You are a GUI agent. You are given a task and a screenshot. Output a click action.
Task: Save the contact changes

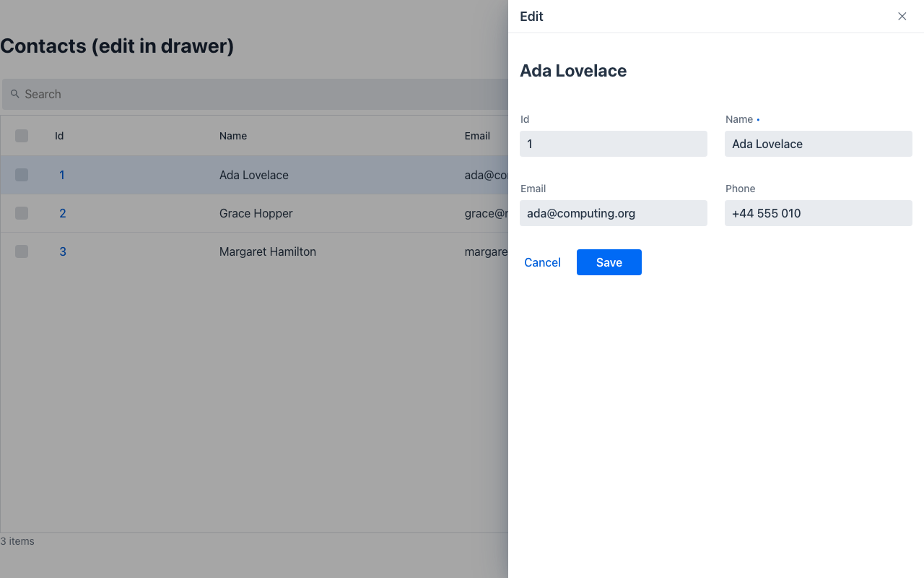tap(609, 262)
